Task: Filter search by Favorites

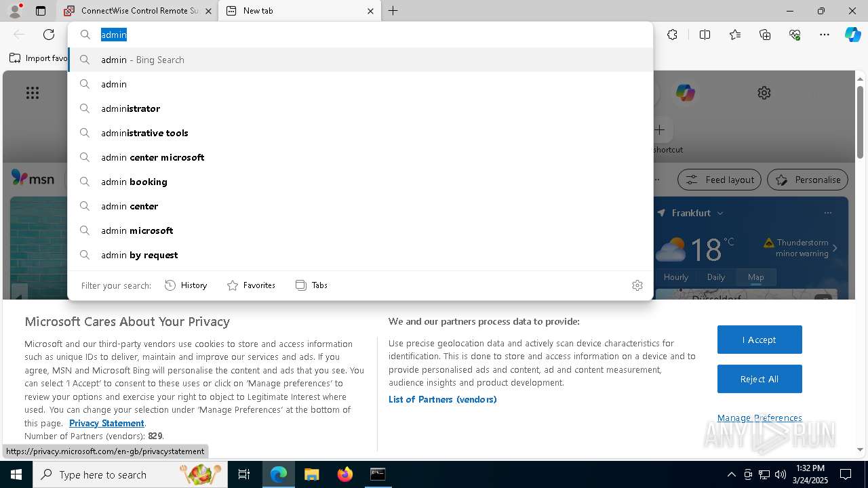Action: (x=251, y=285)
